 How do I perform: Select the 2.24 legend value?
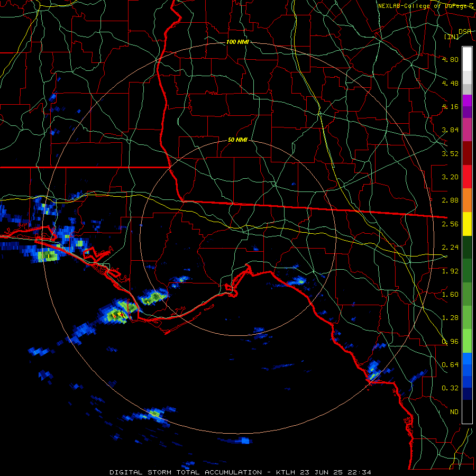[450, 248]
